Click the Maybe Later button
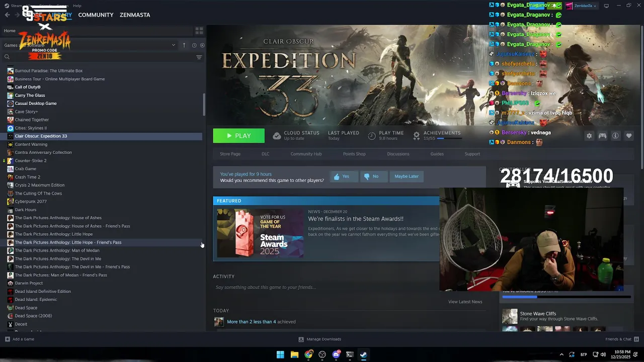 [x=407, y=176]
